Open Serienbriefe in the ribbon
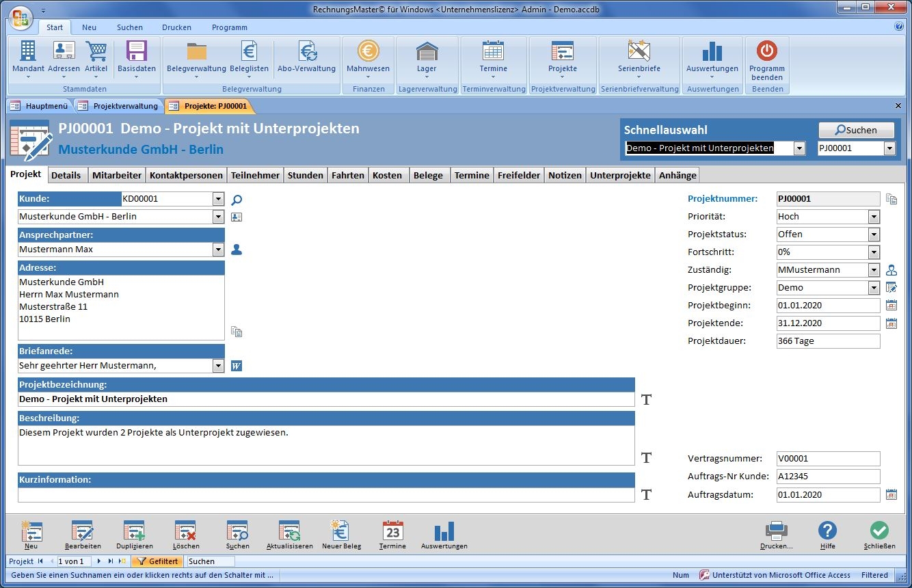Screen dimensions: 912x588 click(x=639, y=59)
